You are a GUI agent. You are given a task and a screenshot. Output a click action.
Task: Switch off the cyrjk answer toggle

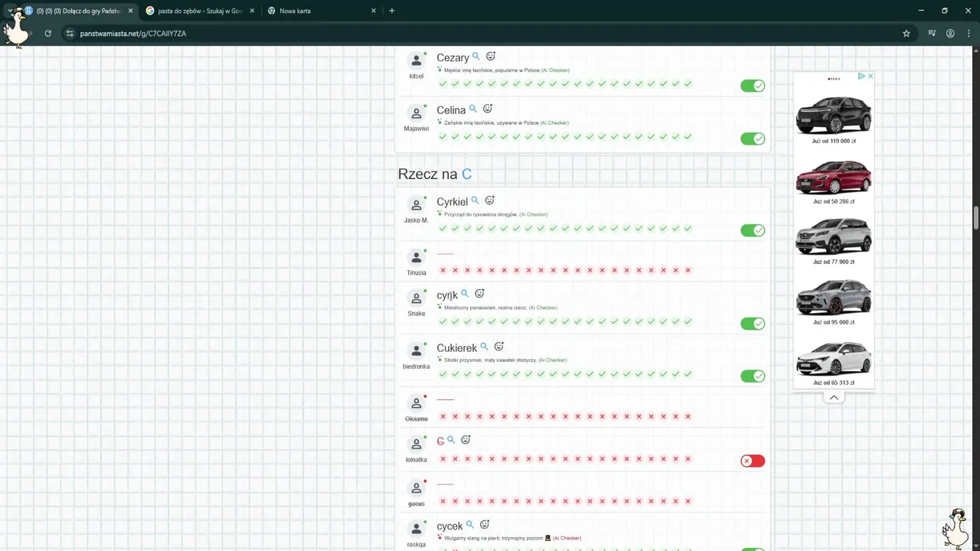[753, 324]
